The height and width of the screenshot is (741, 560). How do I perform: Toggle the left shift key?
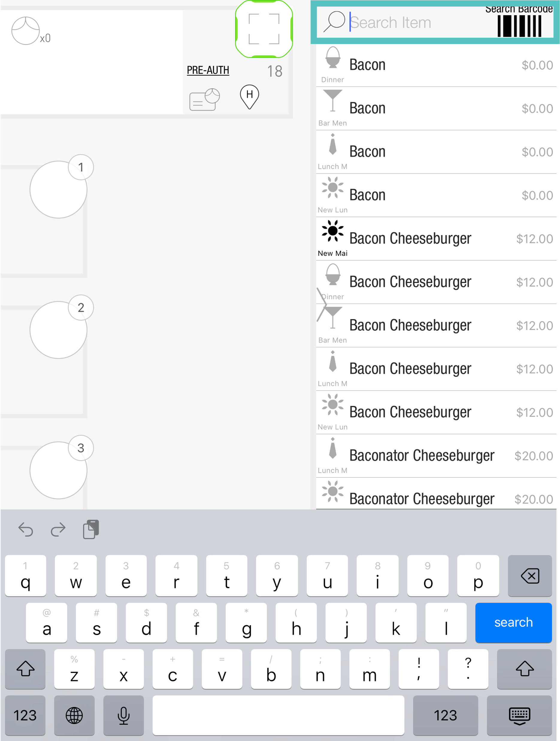tap(25, 669)
